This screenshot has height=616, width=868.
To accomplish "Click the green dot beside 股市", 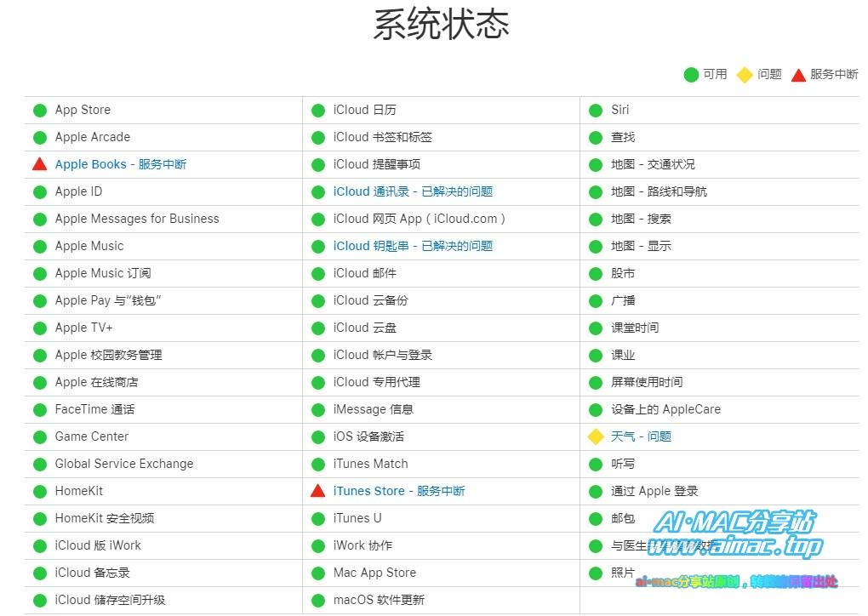I will [x=596, y=273].
